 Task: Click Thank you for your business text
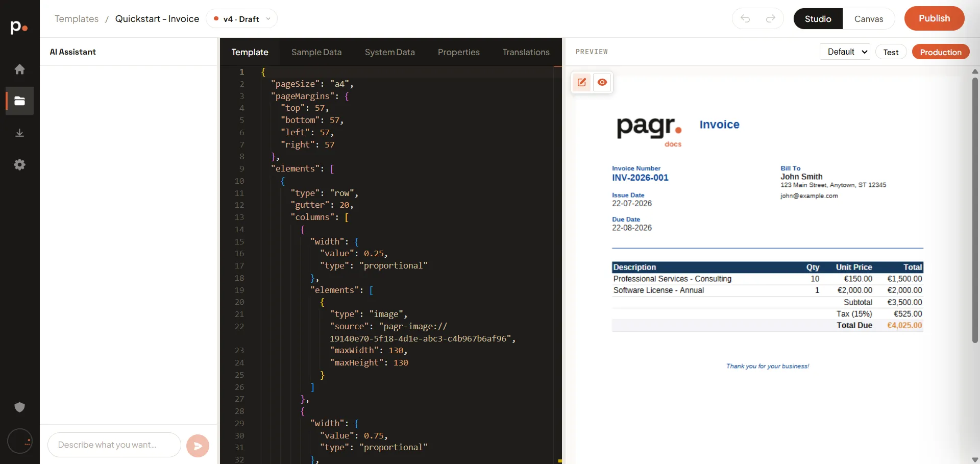(x=768, y=366)
